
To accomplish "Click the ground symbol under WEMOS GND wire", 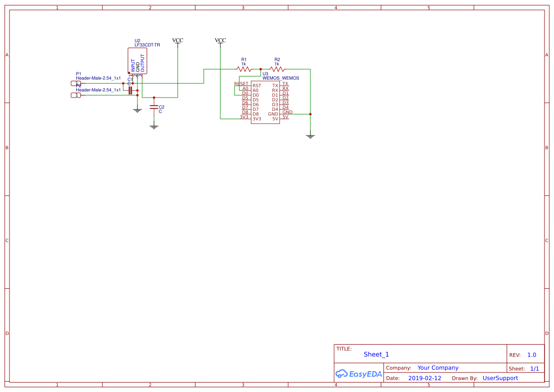I will 310,136.
